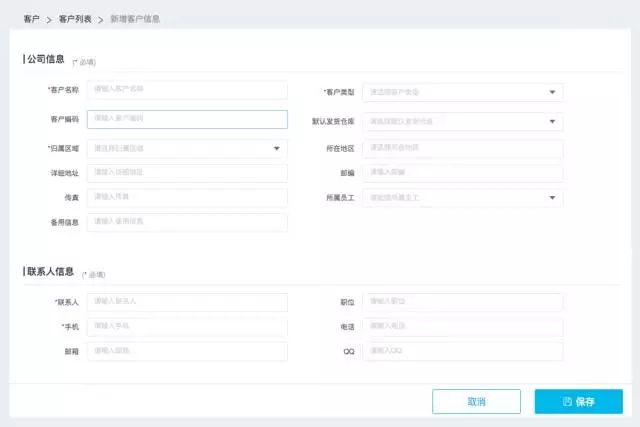Click into the 联系人 name field
The height and width of the screenshot is (427, 640).
pyautogui.click(x=187, y=301)
